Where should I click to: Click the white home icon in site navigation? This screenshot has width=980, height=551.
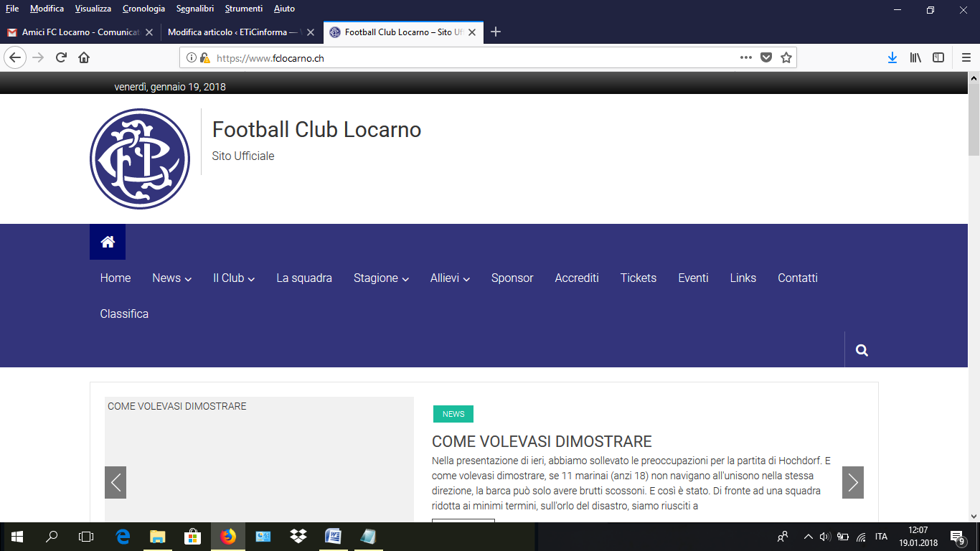click(108, 242)
